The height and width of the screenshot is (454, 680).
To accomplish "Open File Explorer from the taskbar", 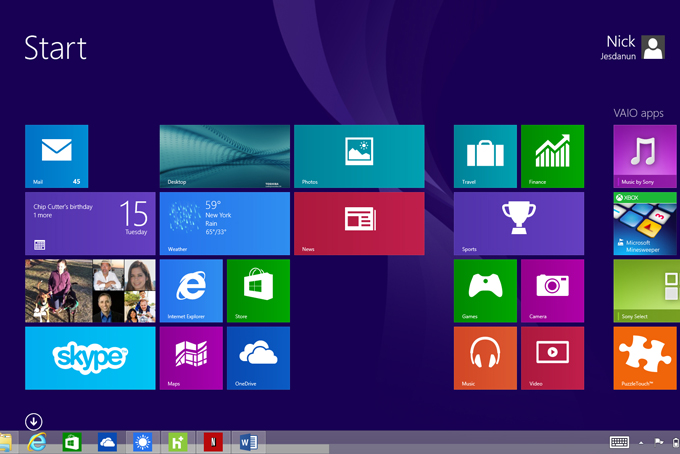I will pyautogui.click(x=5, y=442).
